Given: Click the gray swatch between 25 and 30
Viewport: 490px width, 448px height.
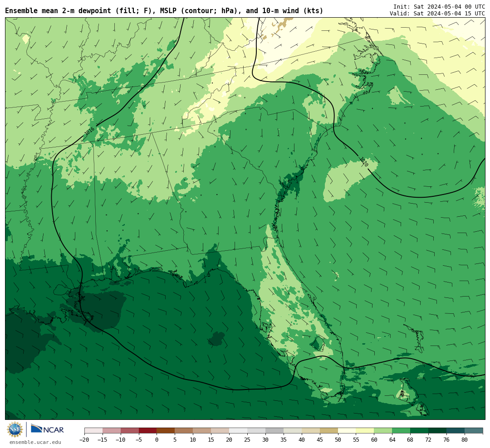Looking at the screenshot, I should click(x=256, y=431).
